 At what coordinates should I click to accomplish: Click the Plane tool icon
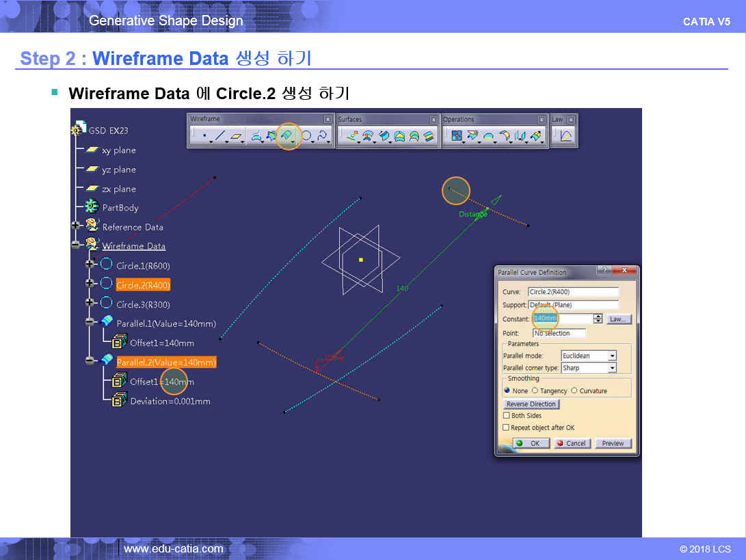point(237,136)
